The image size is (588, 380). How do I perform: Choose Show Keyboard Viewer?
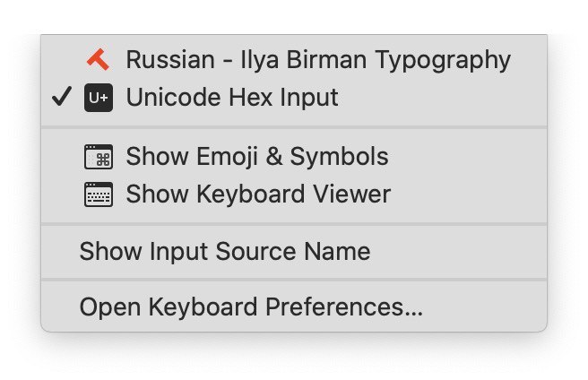(294, 194)
